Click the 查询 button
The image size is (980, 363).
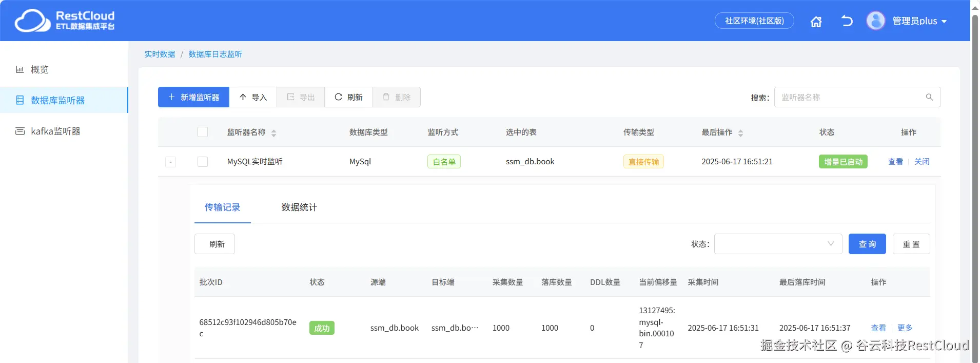[867, 244]
